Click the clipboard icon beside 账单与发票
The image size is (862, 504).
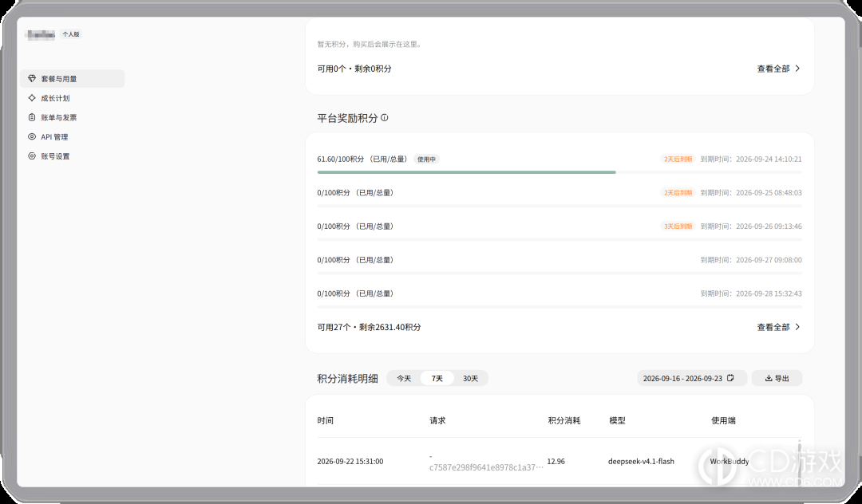[32, 117]
